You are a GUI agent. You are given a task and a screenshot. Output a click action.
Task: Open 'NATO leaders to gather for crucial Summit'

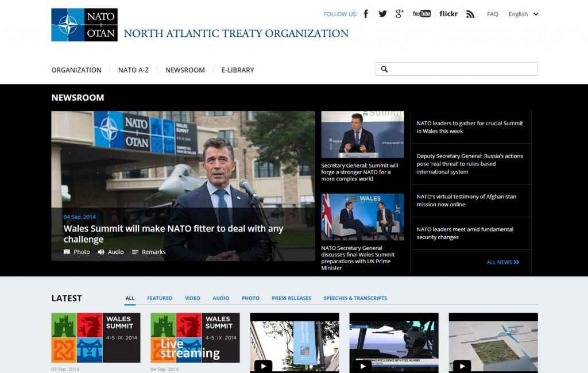(x=470, y=127)
